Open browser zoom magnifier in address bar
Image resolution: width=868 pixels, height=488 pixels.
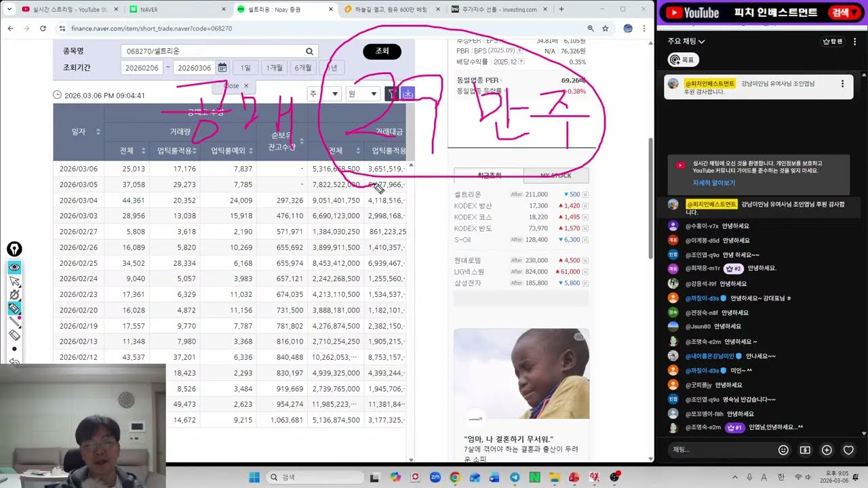[x=591, y=28]
